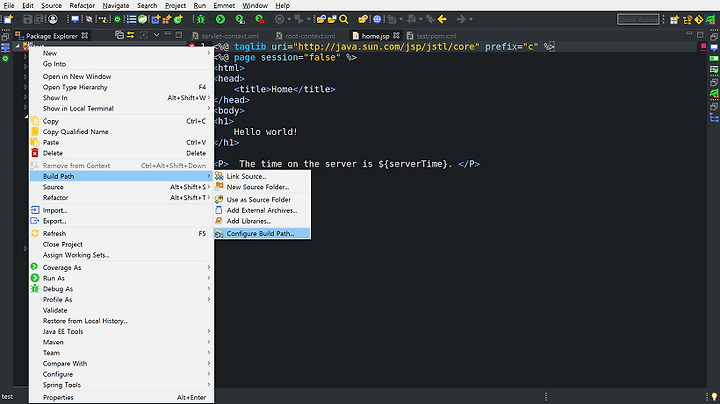Click the monitor icon in the toolbar

[x=75, y=19]
